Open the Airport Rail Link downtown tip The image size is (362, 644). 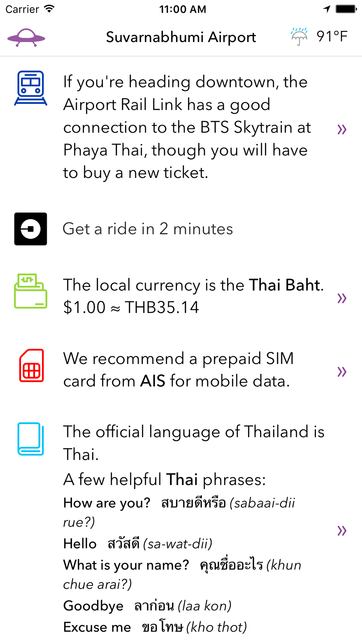(187, 127)
